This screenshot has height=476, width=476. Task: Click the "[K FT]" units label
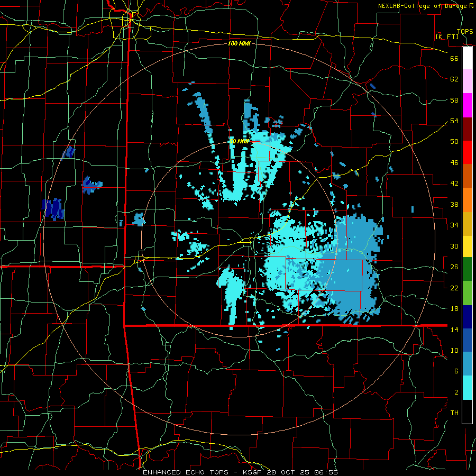[x=447, y=36]
